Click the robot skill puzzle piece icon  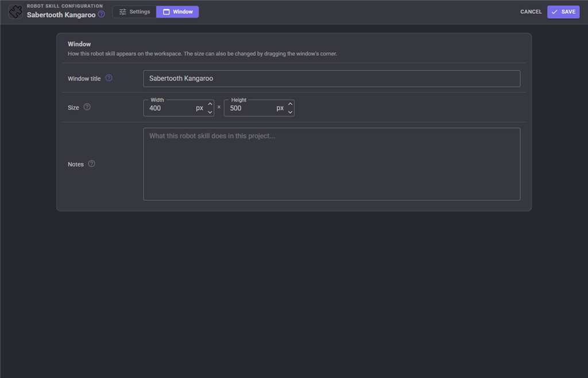(x=16, y=12)
